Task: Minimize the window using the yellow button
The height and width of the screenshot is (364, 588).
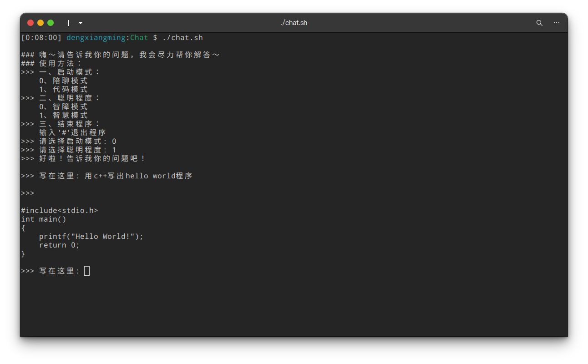Action: pos(41,23)
